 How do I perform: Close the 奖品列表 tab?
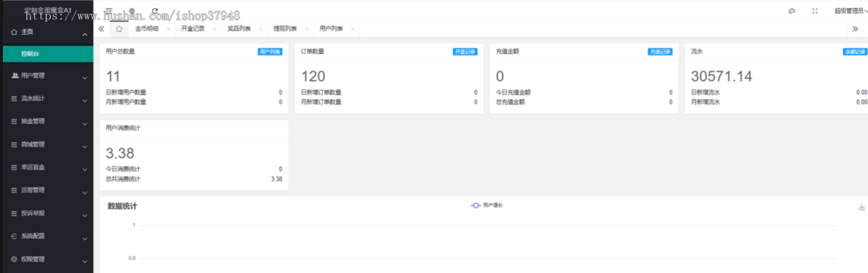[x=260, y=30]
